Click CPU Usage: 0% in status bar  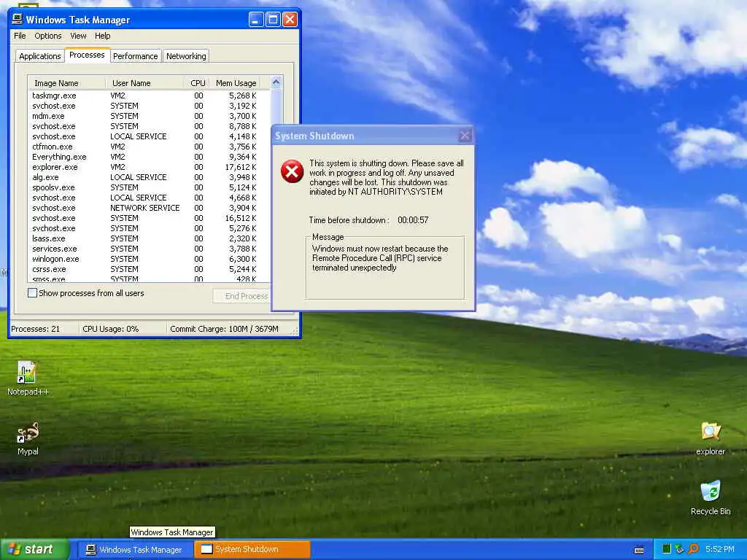click(x=111, y=329)
